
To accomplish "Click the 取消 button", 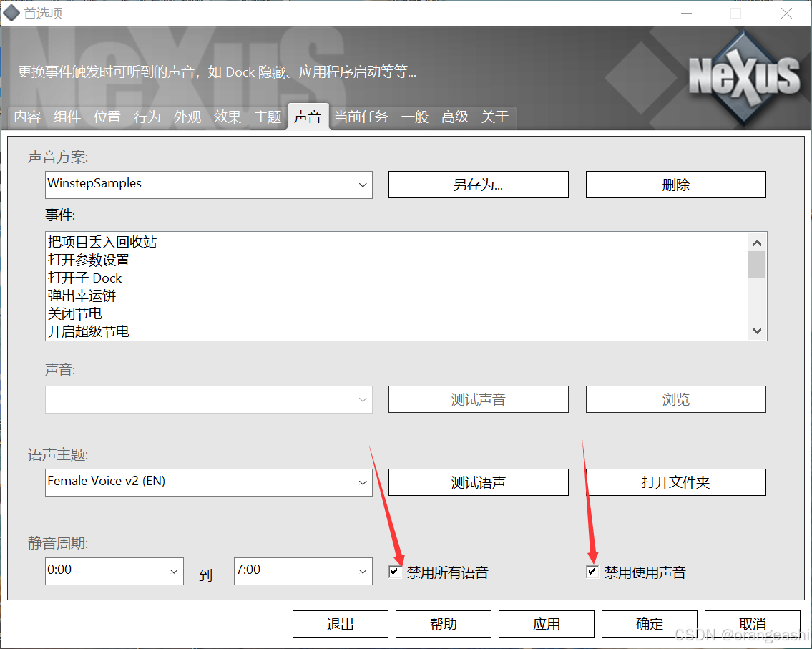I will [x=753, y=624].
